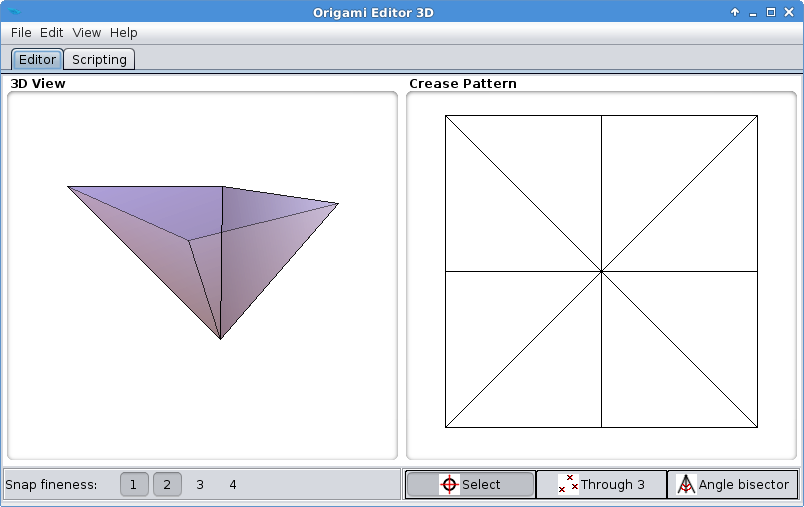Choose the Through 3 points tool
Screen dimensions: 804x507
(601, 485)
